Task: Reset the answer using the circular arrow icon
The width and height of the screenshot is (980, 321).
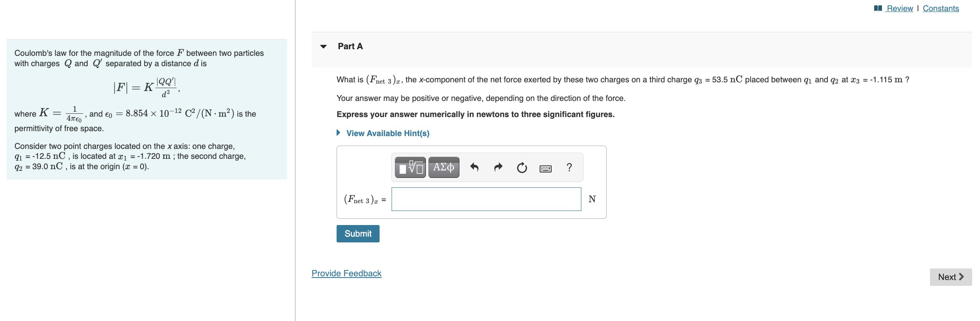Action: (x=521, y=167)
